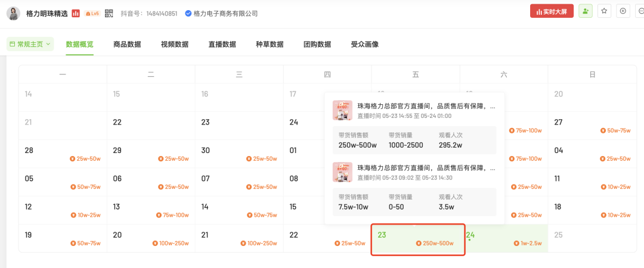Open the 常规主页 dropdown
This screenshot has height=268, width=644.
(x=30, y=44)
